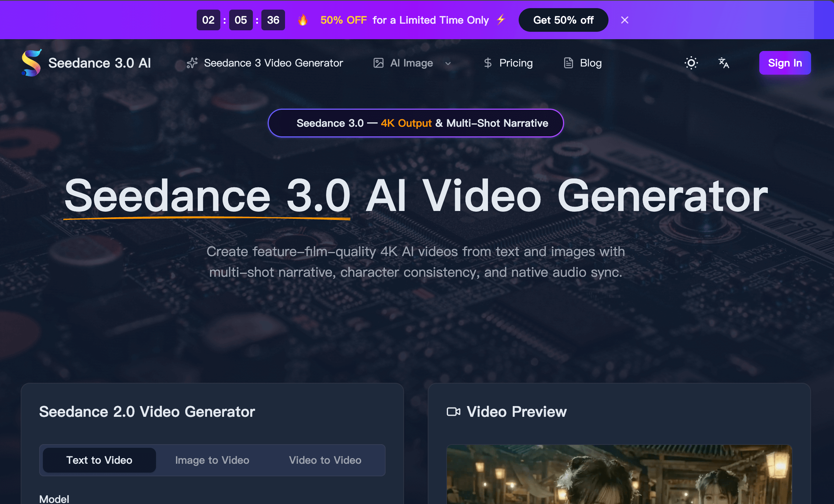
Task: Dismiss the promo banner with the X
Action: [x=624, y=20]
